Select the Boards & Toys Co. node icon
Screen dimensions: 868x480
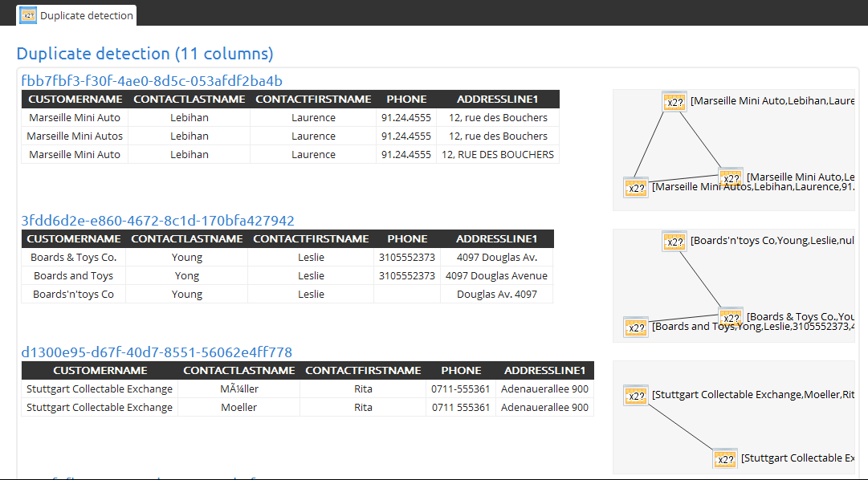[731, 317]
